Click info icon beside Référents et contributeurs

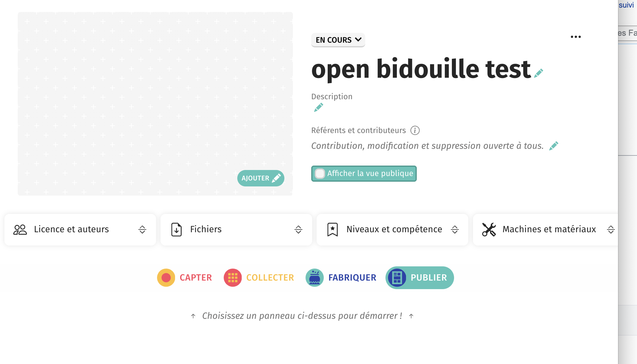coord(415,130)
